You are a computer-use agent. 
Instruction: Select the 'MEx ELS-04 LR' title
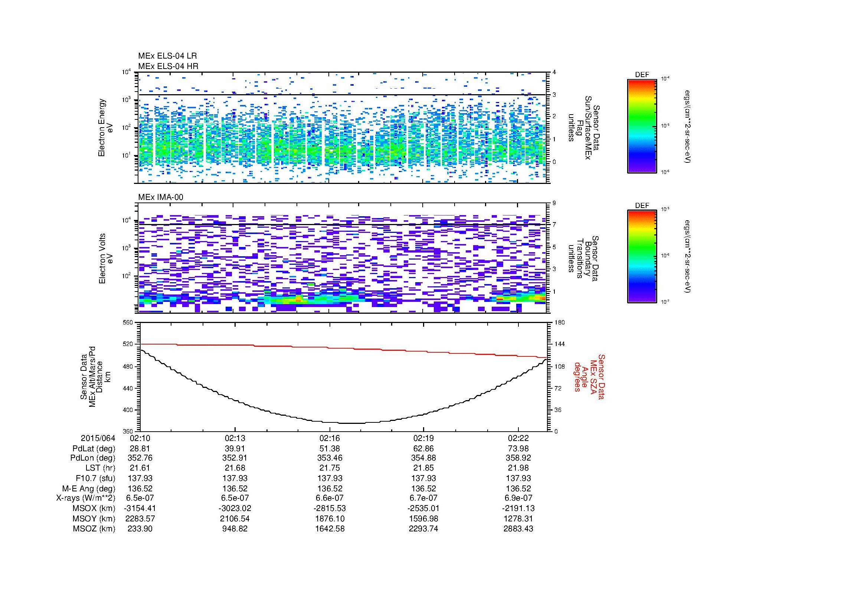(167, 56)
